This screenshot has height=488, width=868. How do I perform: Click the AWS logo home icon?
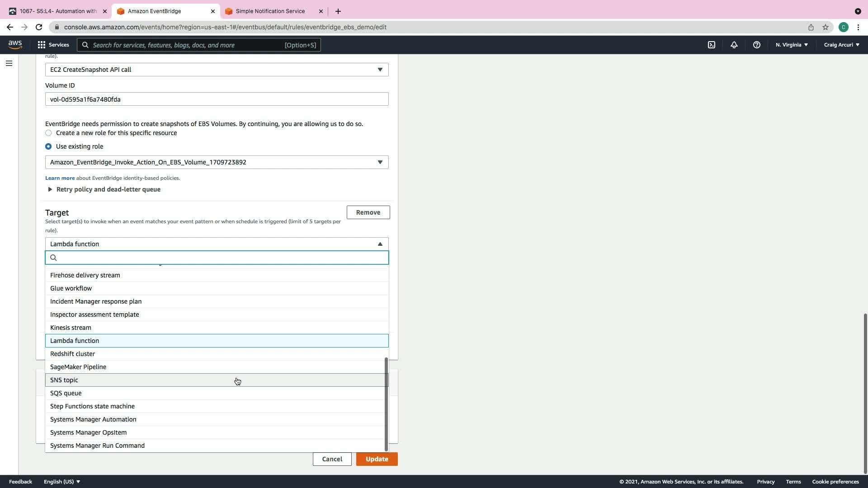15,44
